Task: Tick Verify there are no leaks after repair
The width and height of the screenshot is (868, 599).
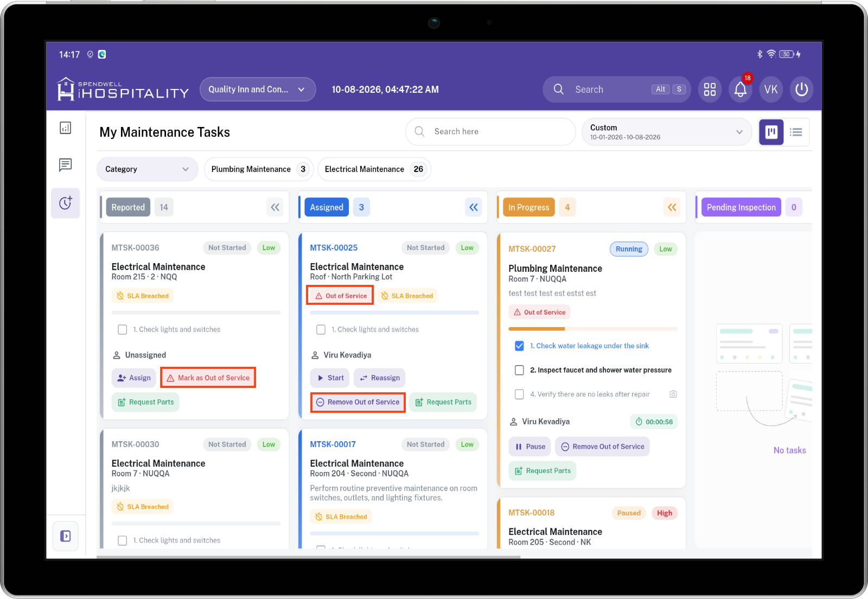Action: tap(519, 394)
